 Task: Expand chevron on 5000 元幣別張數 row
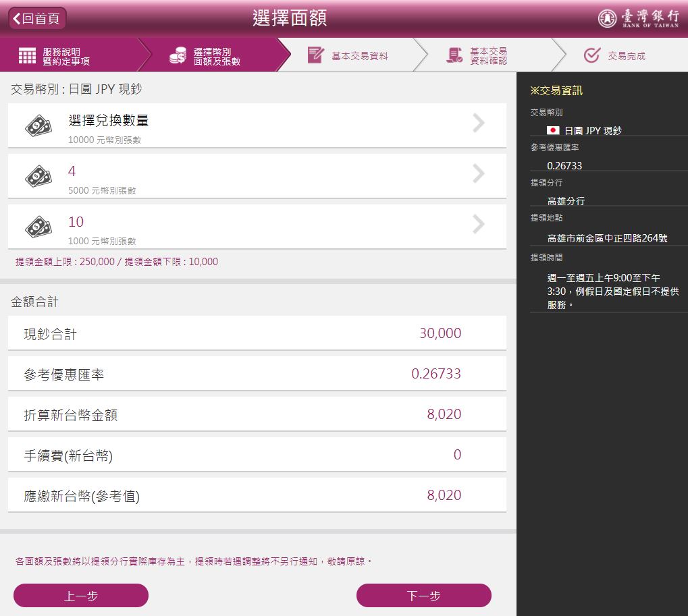479,173
